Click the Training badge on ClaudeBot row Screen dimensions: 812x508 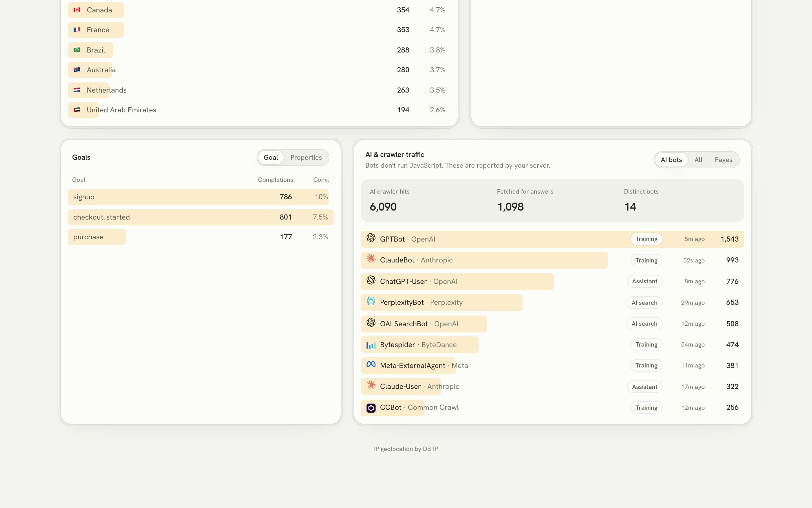(646, 260)
